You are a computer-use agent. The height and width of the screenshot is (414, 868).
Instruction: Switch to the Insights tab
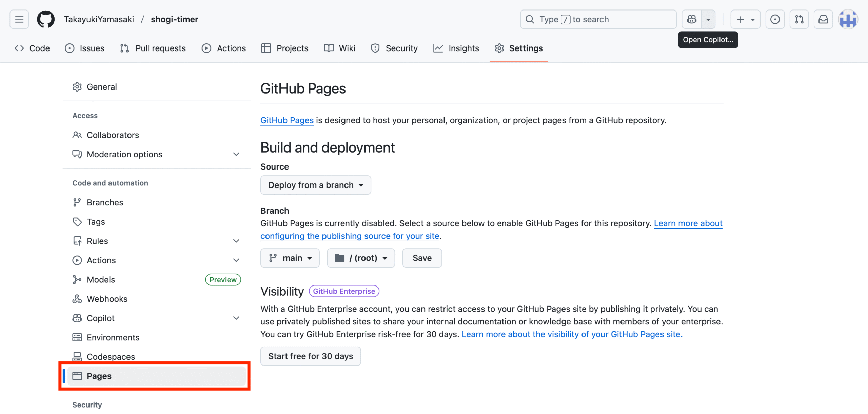click(x=456, y=48)
